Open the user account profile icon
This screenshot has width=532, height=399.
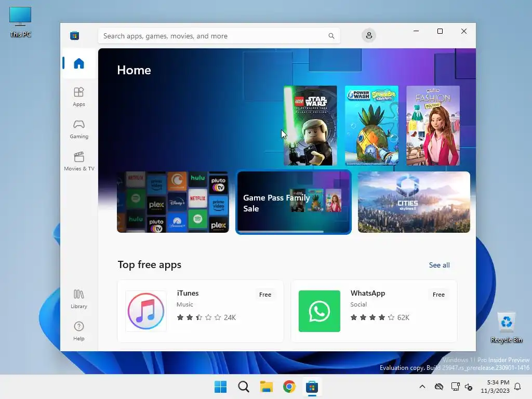pos(369,36)
